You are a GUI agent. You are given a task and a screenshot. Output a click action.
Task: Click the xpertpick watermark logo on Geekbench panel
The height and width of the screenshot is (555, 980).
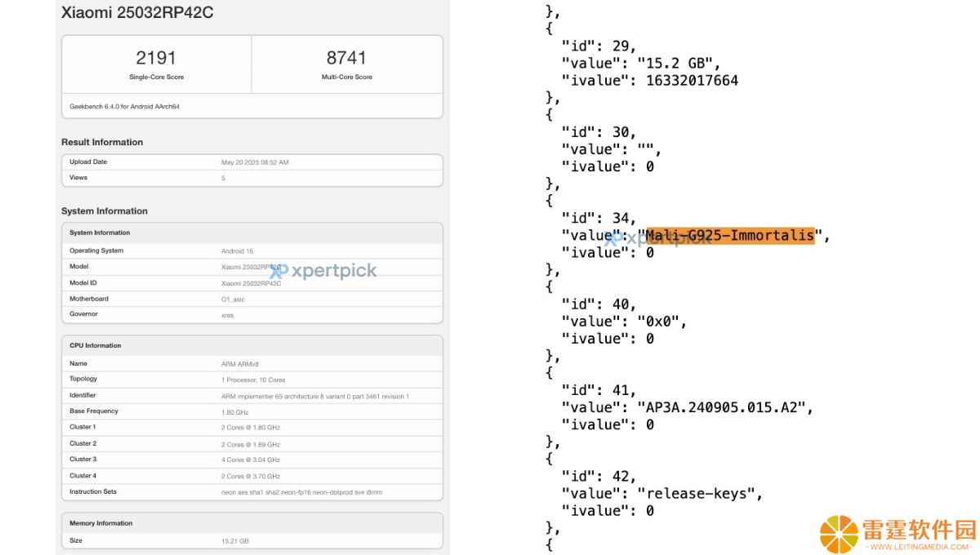[x=324, y=270]
